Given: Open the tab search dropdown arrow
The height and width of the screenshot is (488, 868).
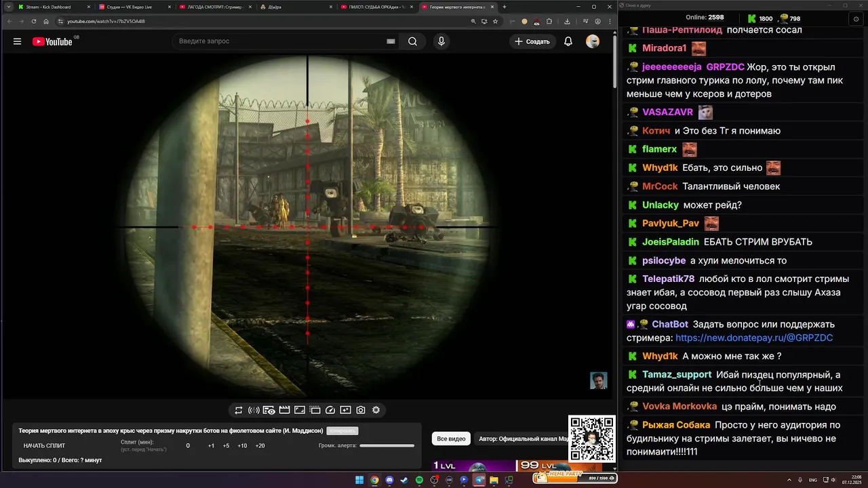Looking at the screenshot, I should click(7, 7).
